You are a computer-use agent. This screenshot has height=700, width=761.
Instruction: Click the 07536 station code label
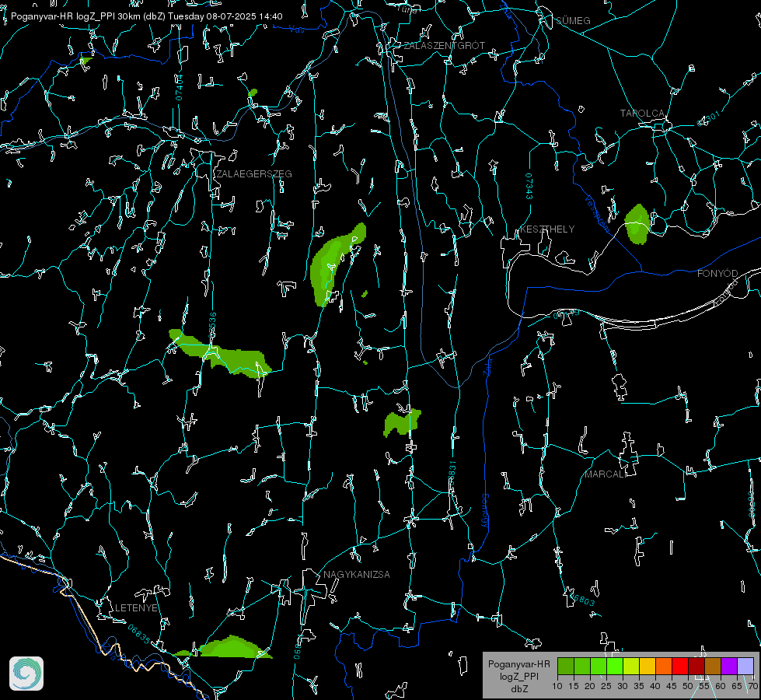tap(212, 326)
